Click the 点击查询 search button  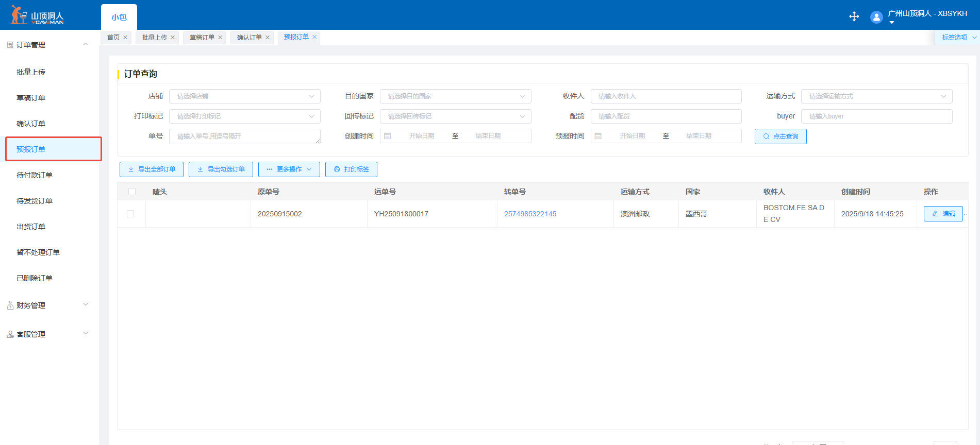(780, 136)
